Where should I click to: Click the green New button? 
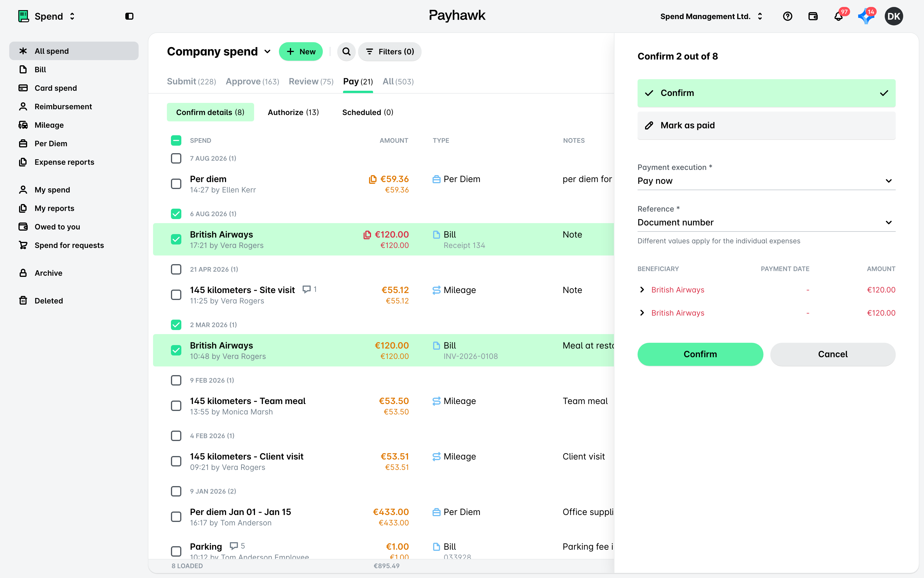pos(301,52)
